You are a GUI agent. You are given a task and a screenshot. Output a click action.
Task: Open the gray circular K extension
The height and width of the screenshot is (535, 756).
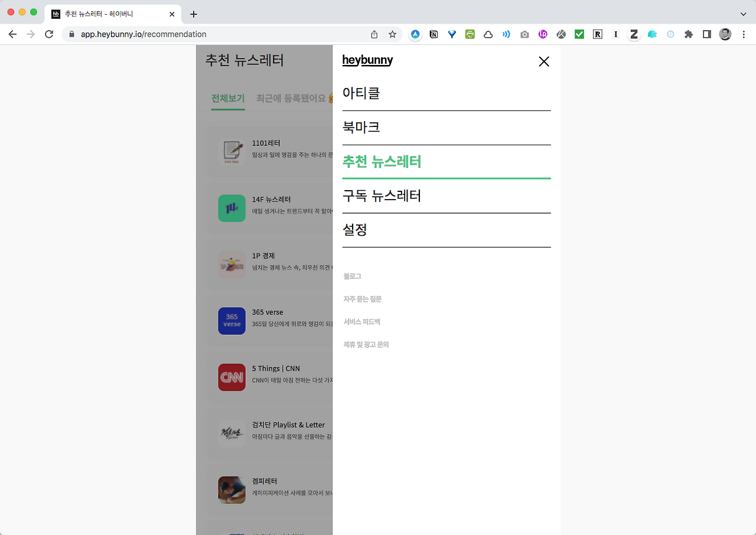[561, 34]
